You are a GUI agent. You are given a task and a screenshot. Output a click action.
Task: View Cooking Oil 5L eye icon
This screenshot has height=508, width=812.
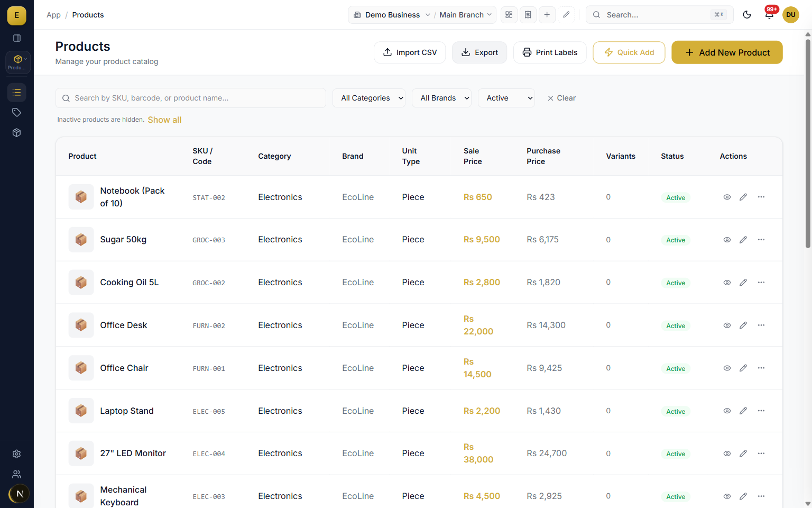point(727,283)
